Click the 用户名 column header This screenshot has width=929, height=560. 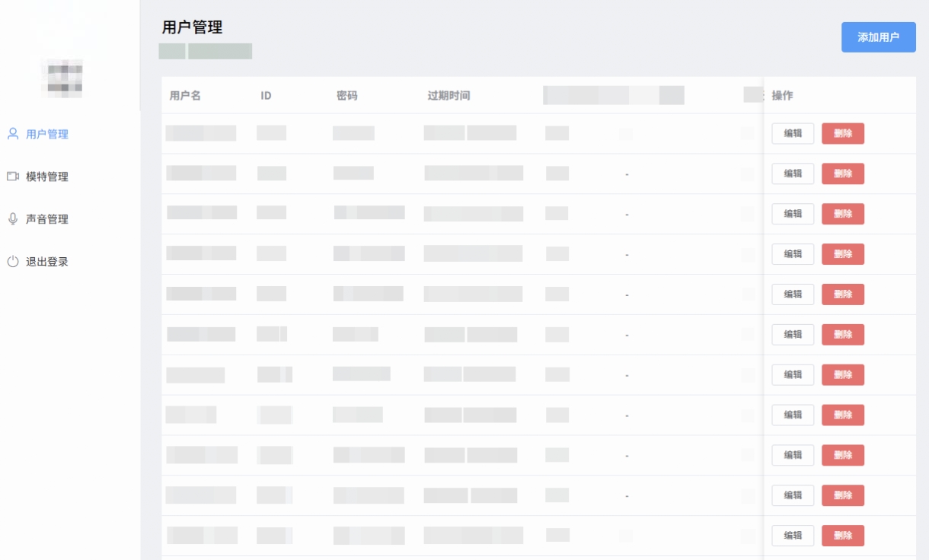185,96
